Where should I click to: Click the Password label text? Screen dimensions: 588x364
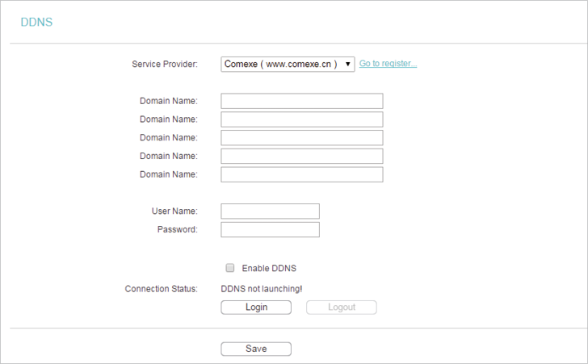tap(178, 229)
